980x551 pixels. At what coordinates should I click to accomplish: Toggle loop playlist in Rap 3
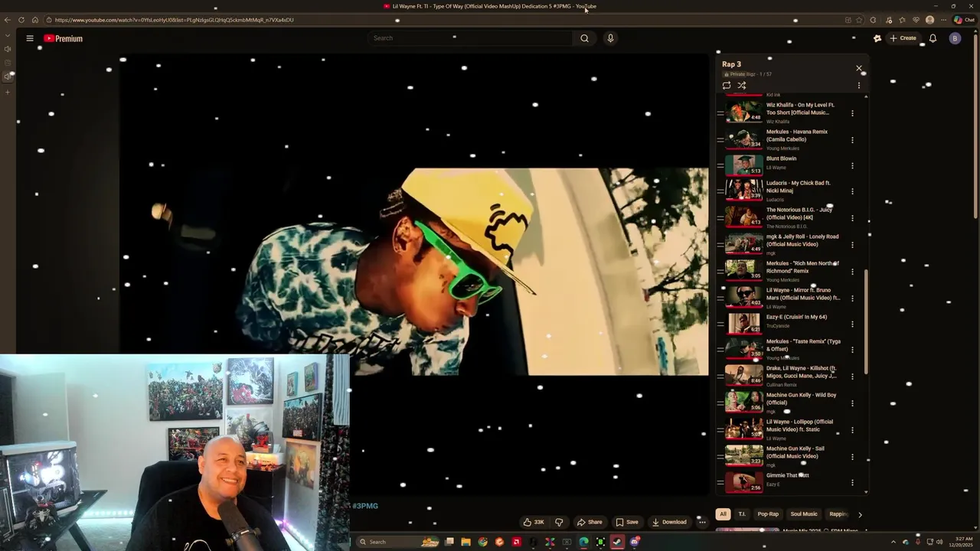[727, 85]
